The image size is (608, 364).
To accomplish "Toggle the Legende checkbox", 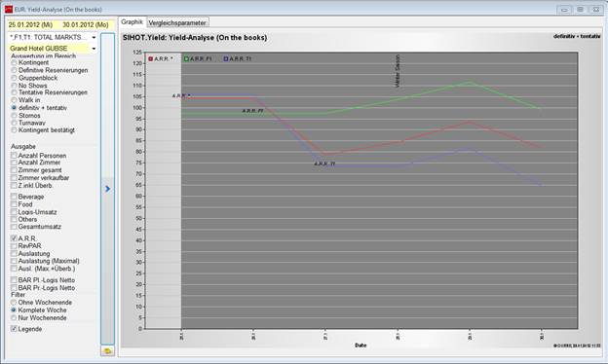I will coord(14,329).
